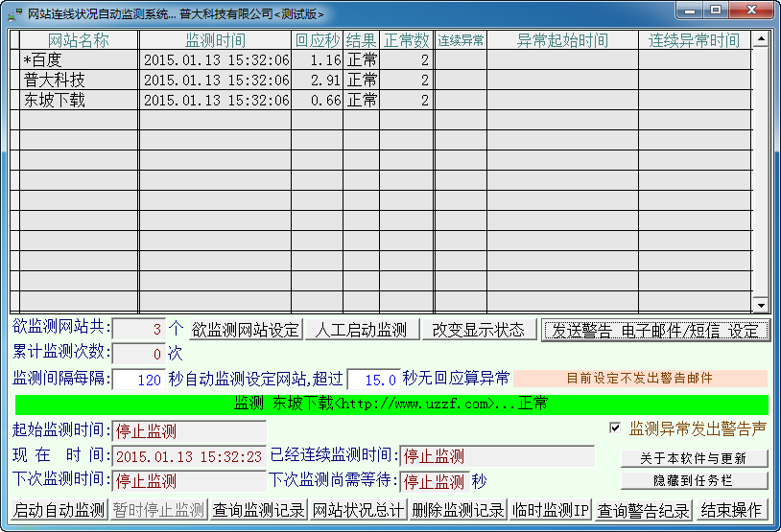781x532 pixels.
Task: Click 删除监测记录 button
Action: click(459, 510)
